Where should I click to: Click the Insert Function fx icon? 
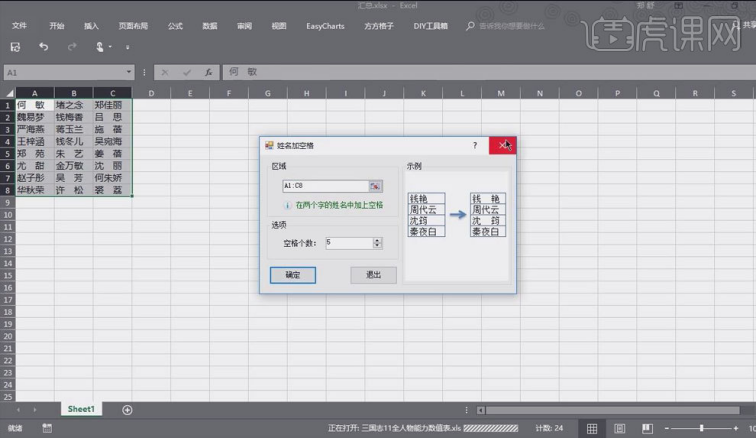pos(208,72)
